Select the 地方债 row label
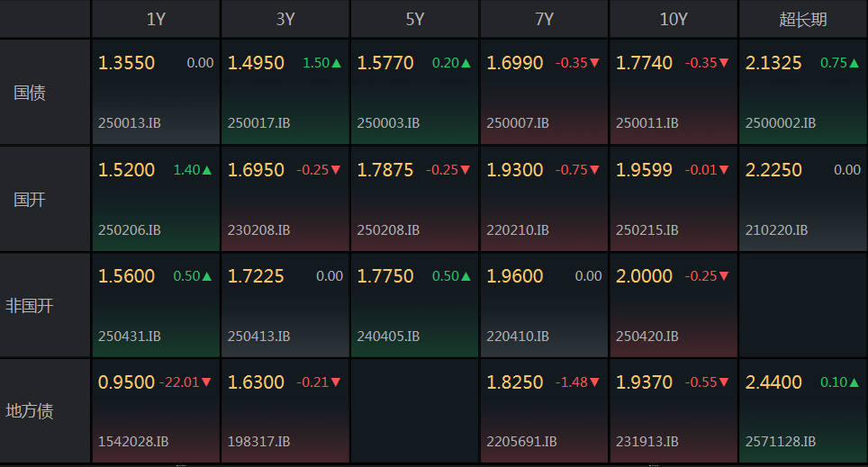This screenshot has width=868, height=467. click(x=30, y=411)
